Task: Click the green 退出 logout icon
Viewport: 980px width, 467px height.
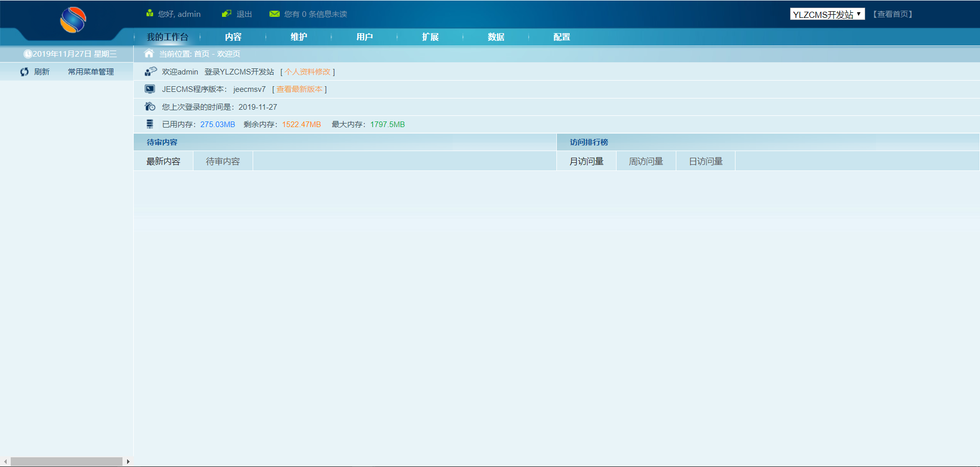Action: coord(227,13)
